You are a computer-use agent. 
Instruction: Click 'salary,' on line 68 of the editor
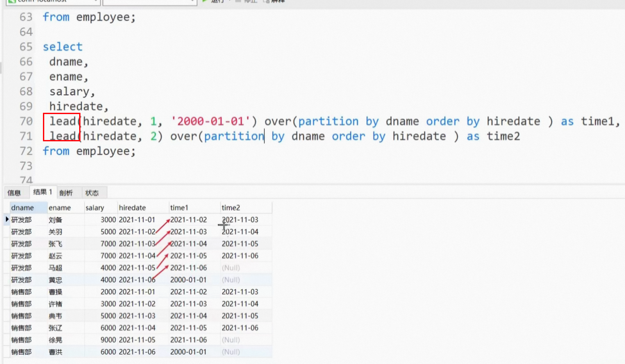click(x=72, y=92)
